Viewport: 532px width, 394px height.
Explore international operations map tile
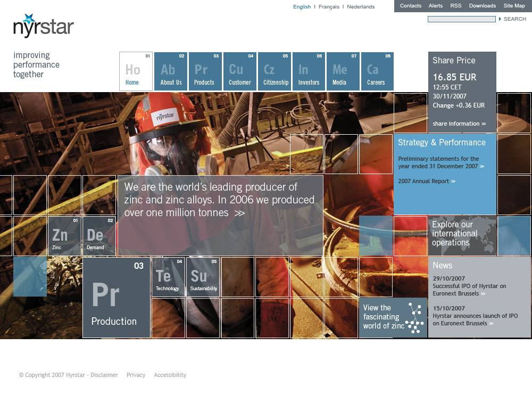click(462, 234)
